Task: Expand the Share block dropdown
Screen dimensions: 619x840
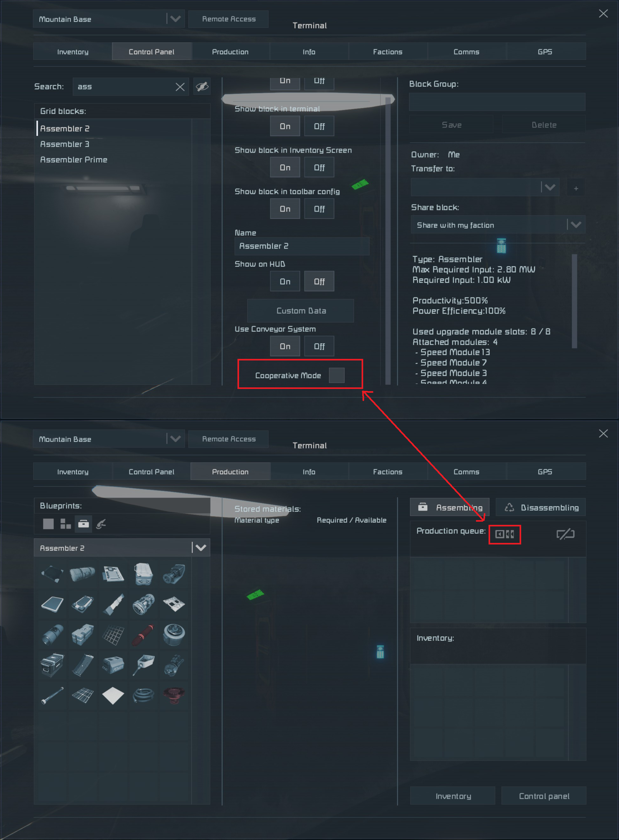Action: [498, 225]
